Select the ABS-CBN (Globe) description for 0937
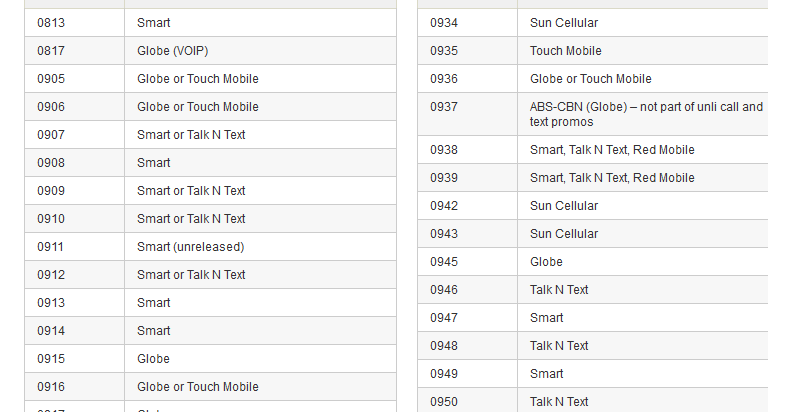Screen dimensions: 785x412 [646, 114]
